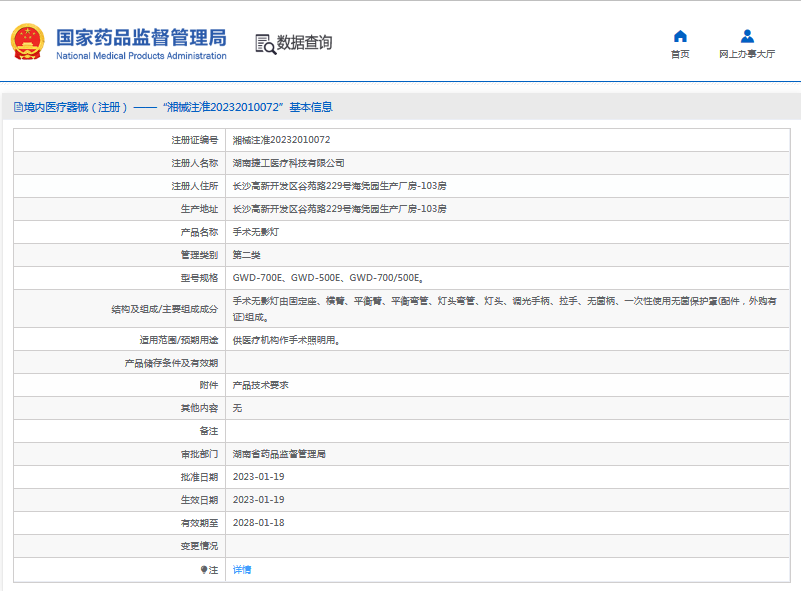This screenshot has width=801, height=591.
Task: Click the NMPA national emblem logo
Action: pos(27,40)
